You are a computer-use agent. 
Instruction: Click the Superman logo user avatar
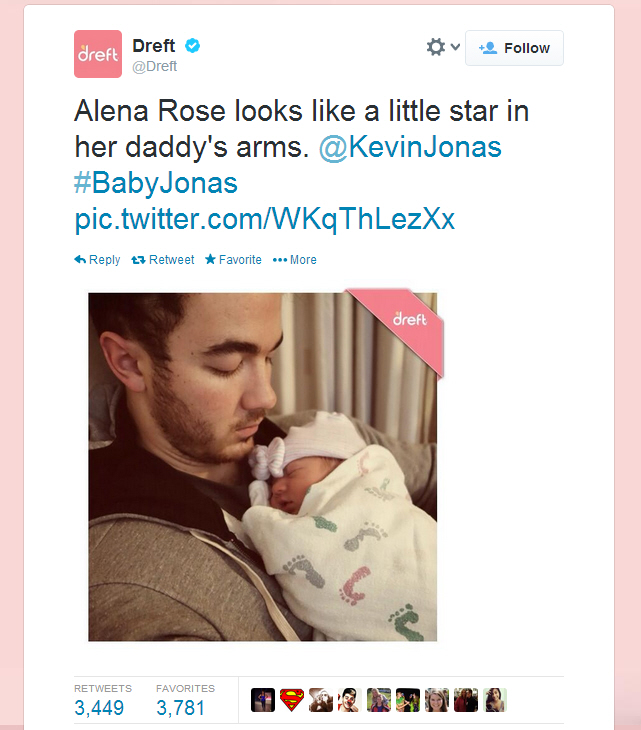point(292,700)
